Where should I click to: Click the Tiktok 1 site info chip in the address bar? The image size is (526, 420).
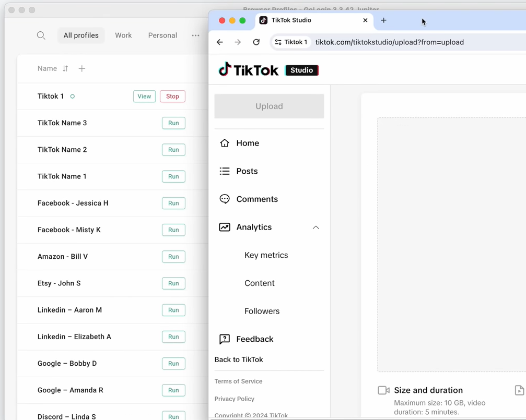coord(291,42)
